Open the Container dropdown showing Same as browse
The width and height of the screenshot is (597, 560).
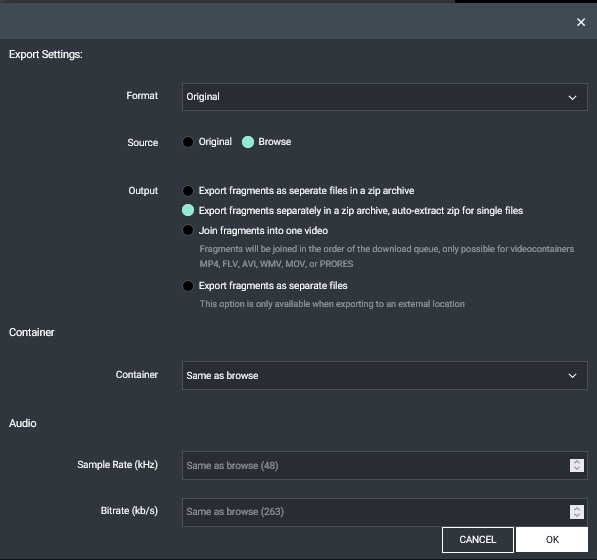(x=385, y=375)
